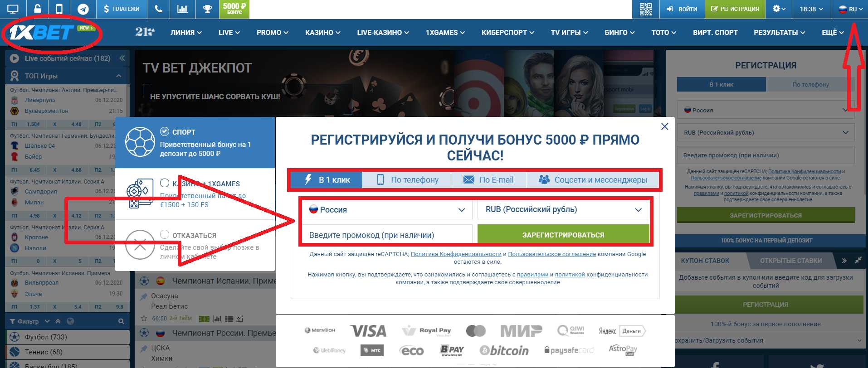Open statistics bar chart icon in top bar
The height and width of the screenshot is (368, 868).
(182, 9)
